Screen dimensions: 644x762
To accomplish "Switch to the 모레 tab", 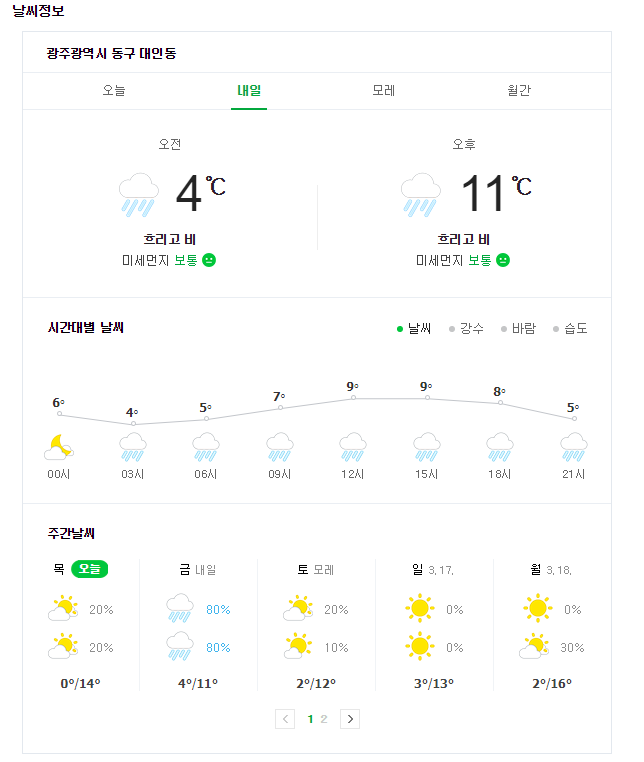I will pos(384,91).
